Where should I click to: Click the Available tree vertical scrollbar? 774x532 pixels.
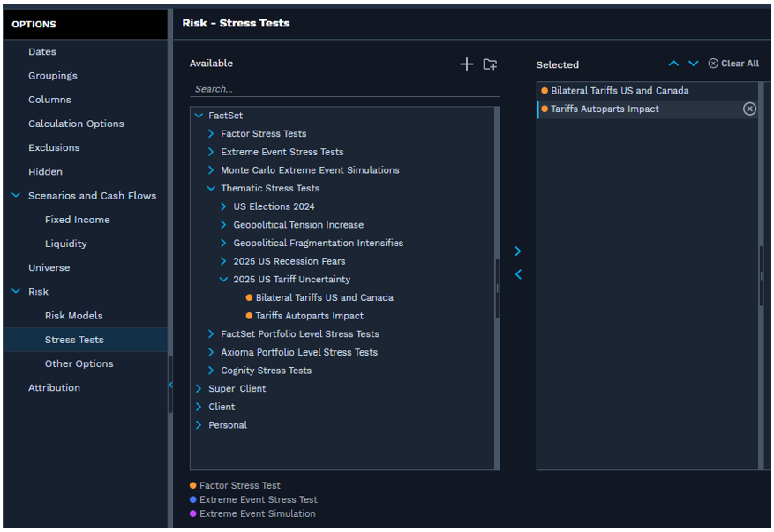pyautogui.click(x=497, y=288)
